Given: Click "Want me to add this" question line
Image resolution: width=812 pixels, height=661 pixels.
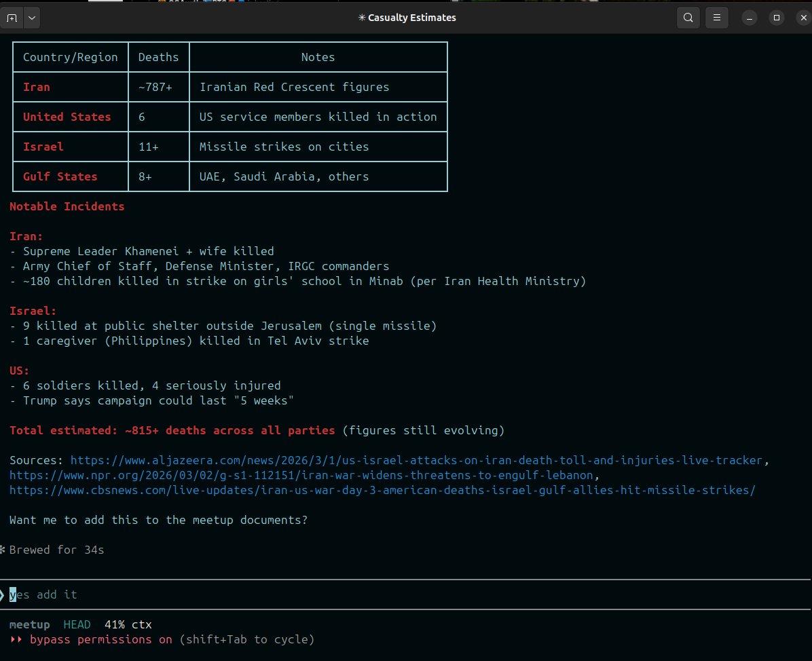Looking at the screenshot, I should [158, 521].
